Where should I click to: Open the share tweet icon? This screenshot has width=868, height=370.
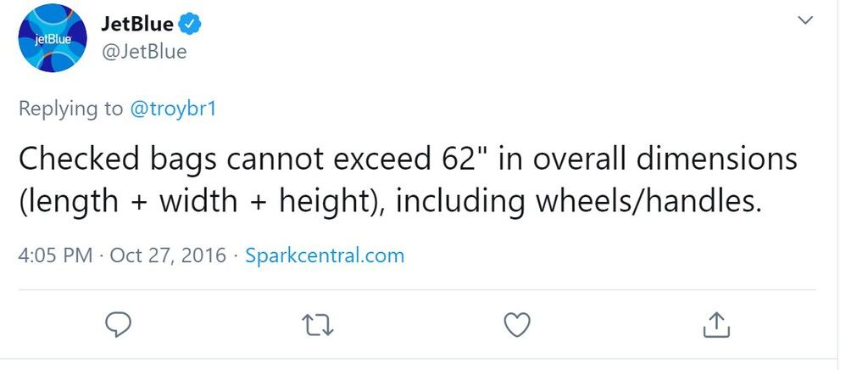(x=716, y=325)
